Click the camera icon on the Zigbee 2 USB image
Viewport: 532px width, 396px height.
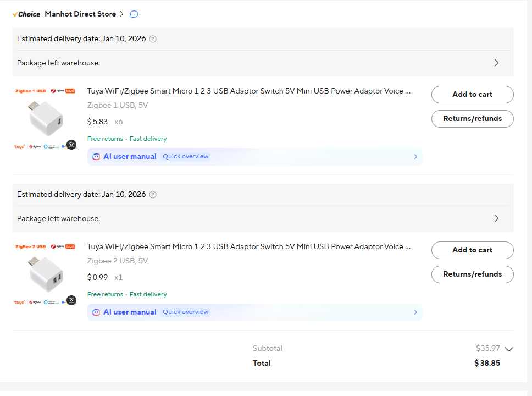[71, 300]
